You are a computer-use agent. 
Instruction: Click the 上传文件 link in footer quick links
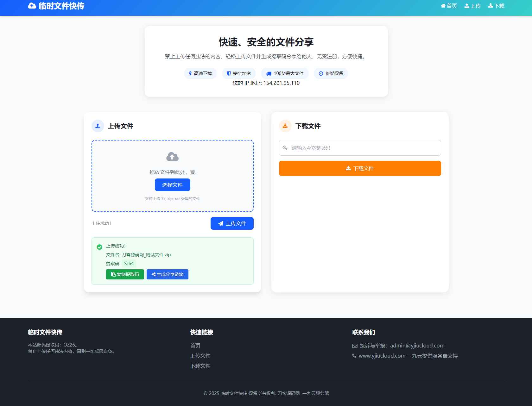(200, 356)
